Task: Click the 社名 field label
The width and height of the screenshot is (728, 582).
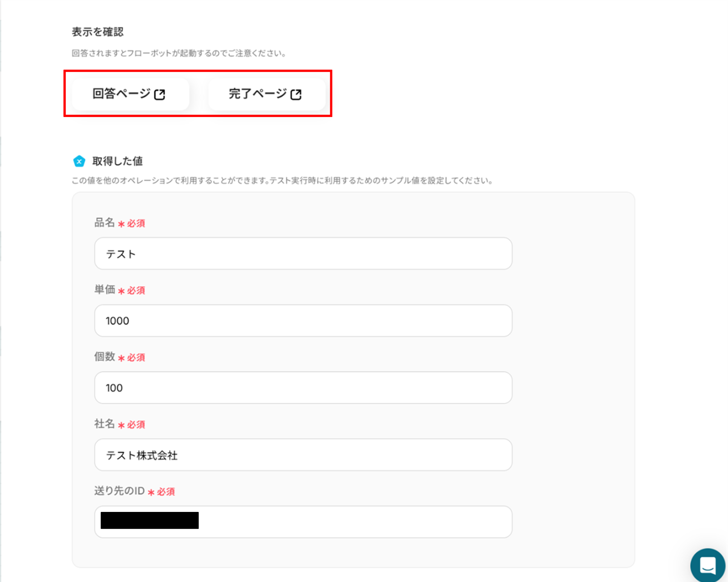Action: click(x=104, y=424)
